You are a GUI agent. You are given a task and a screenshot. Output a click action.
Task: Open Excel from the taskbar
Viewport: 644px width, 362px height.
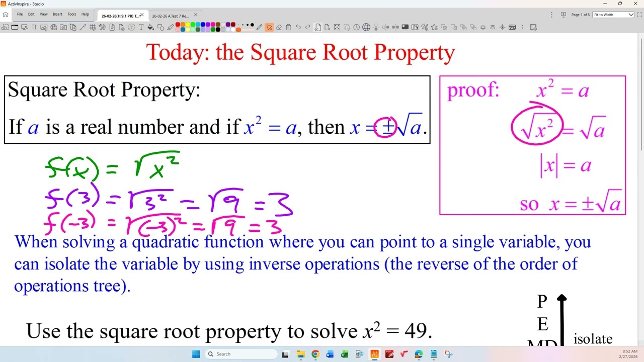[345, 354]
